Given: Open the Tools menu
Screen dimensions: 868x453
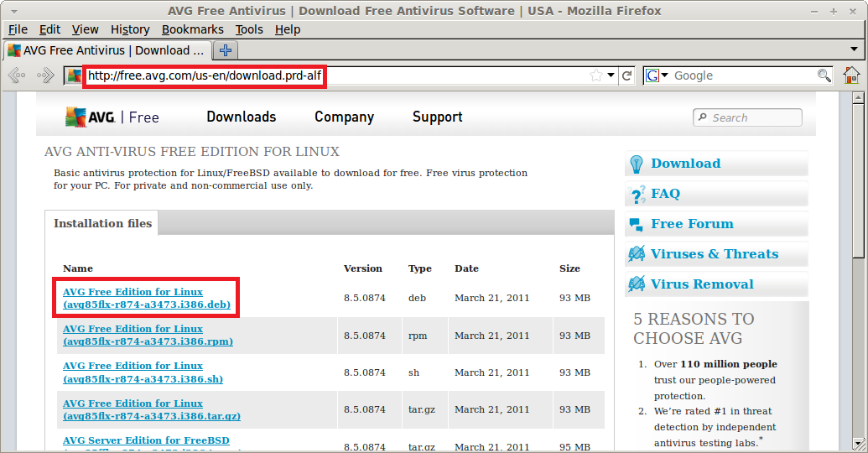Looking at the screenshot, I should [x=249, y=29].
